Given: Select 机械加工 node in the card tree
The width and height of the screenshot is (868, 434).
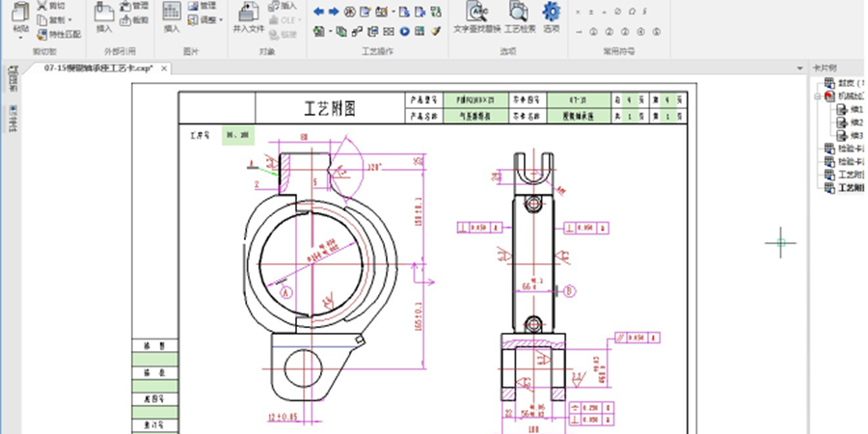Looking at the screenshot, I should tap(844, 96).
